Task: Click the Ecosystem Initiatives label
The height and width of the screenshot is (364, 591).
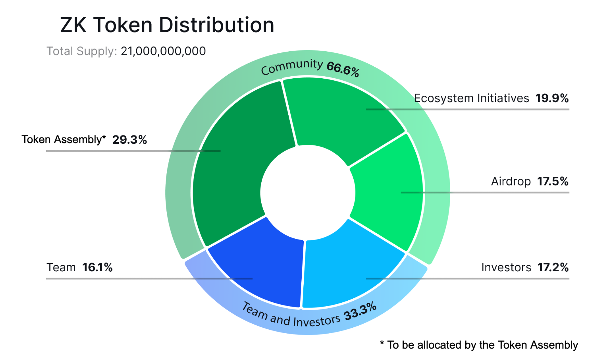Action: pos(471,98)
